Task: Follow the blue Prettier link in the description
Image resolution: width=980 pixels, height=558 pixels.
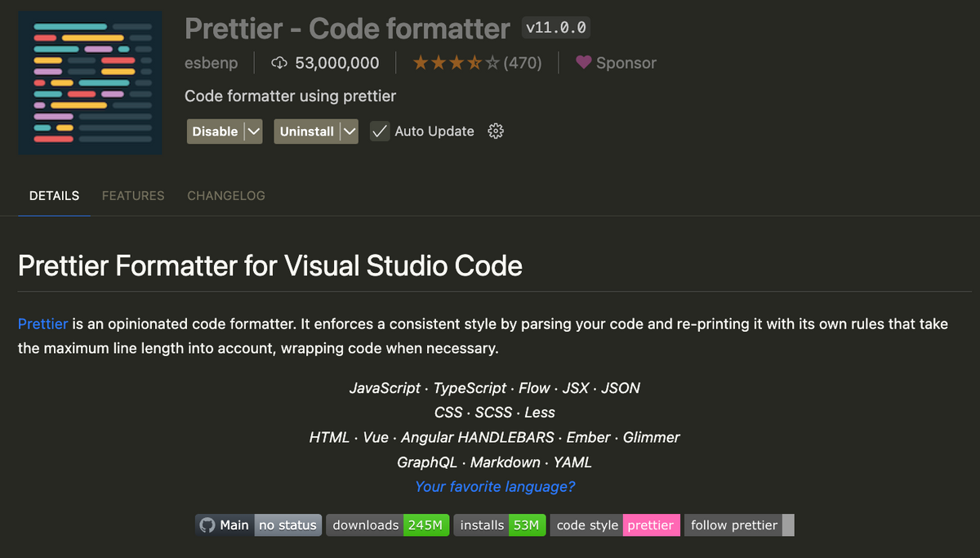Action: pyautogui.click(x=43, y=324)
